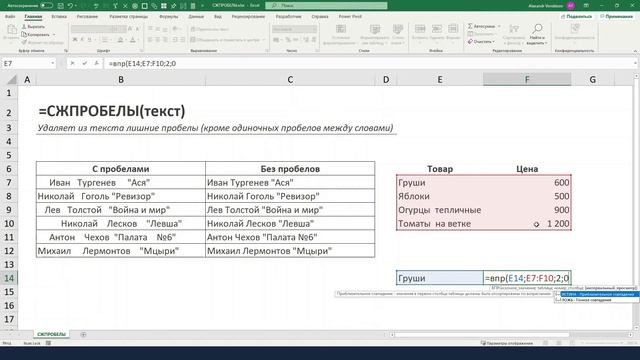Viewport: 640px width, 360px height.
Task: Open the Copy (Копировать) dropdown arrow
Action: (54, 35)
